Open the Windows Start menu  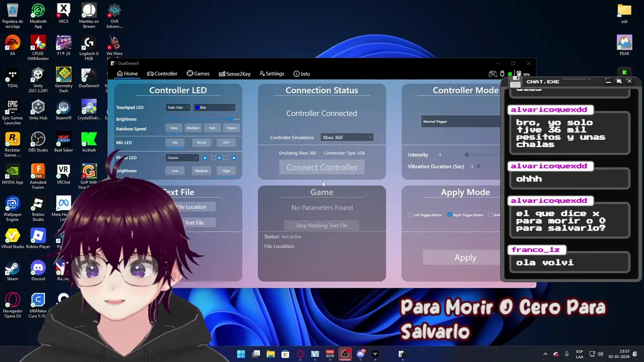(x=241, y=354)
